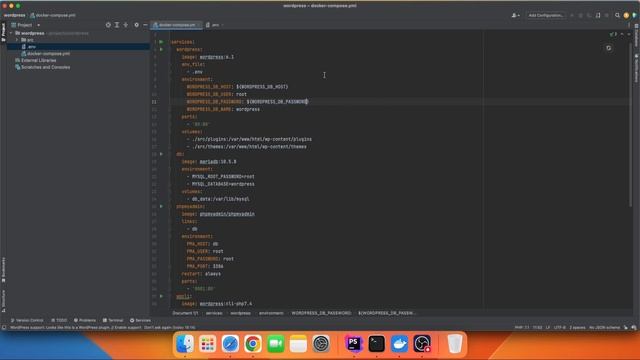Open the 2 spaces indent selector

coord(577,327)
